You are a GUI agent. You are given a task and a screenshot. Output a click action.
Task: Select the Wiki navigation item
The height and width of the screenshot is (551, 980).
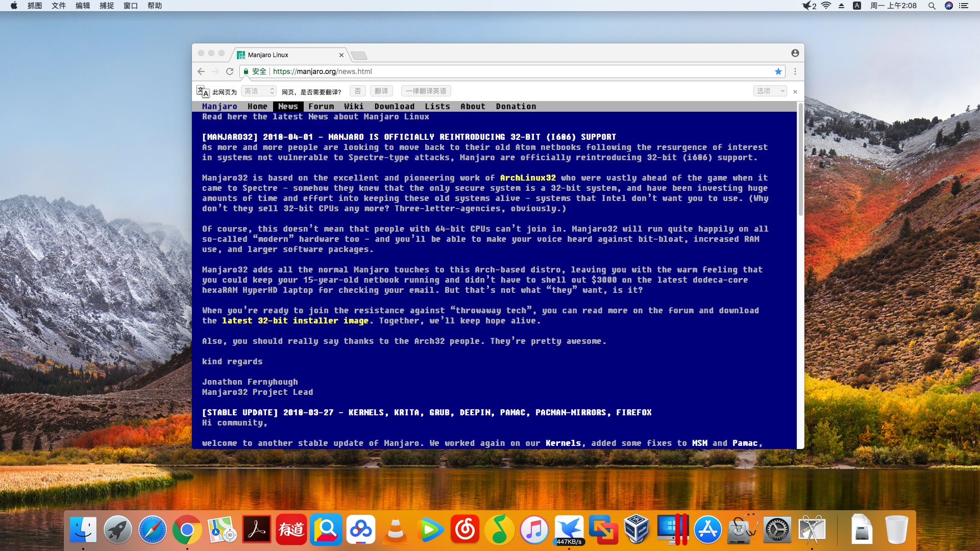(353, 107)
